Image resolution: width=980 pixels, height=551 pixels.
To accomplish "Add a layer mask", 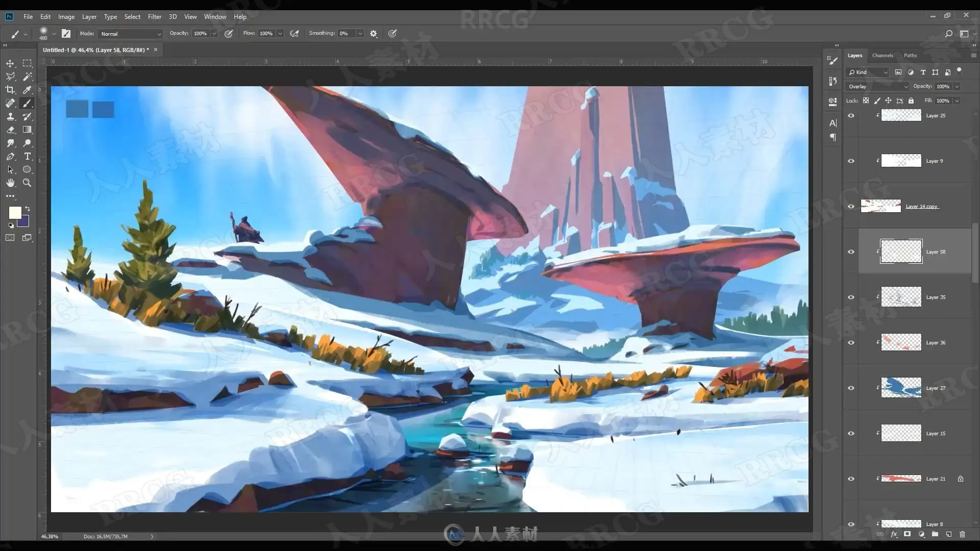I will click(907, 534).
